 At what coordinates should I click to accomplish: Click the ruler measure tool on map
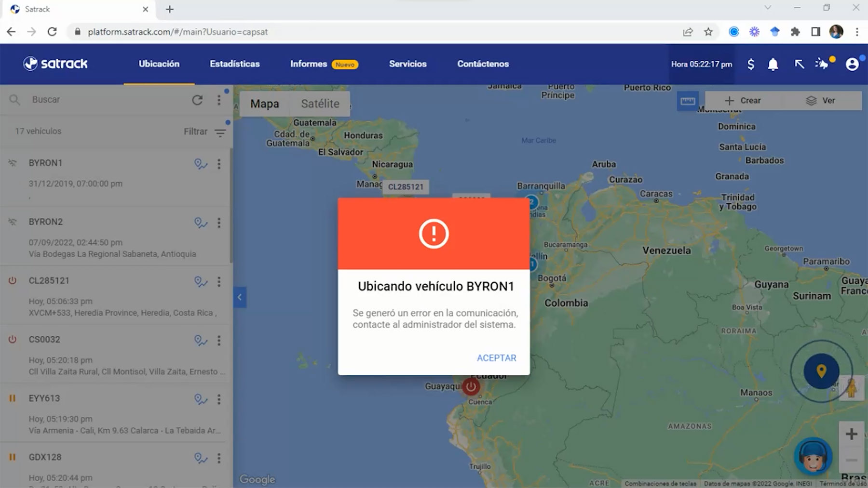point(687,101)
